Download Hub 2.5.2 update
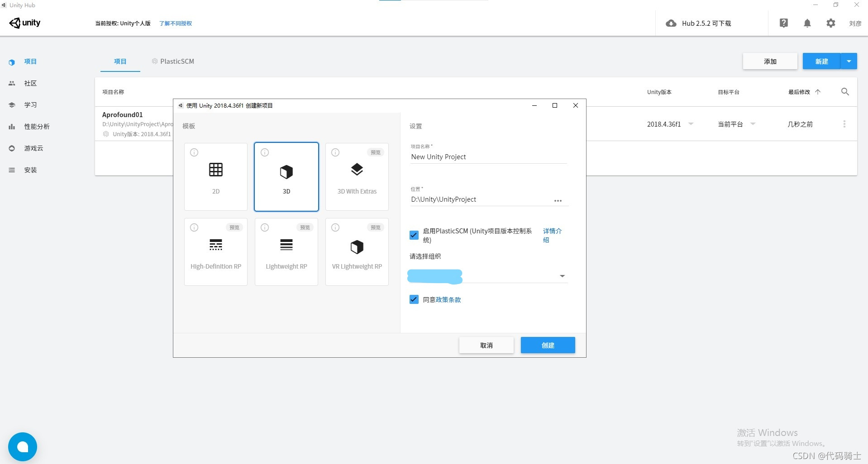This screenshot has width=868, height=464. click(698, 24)
